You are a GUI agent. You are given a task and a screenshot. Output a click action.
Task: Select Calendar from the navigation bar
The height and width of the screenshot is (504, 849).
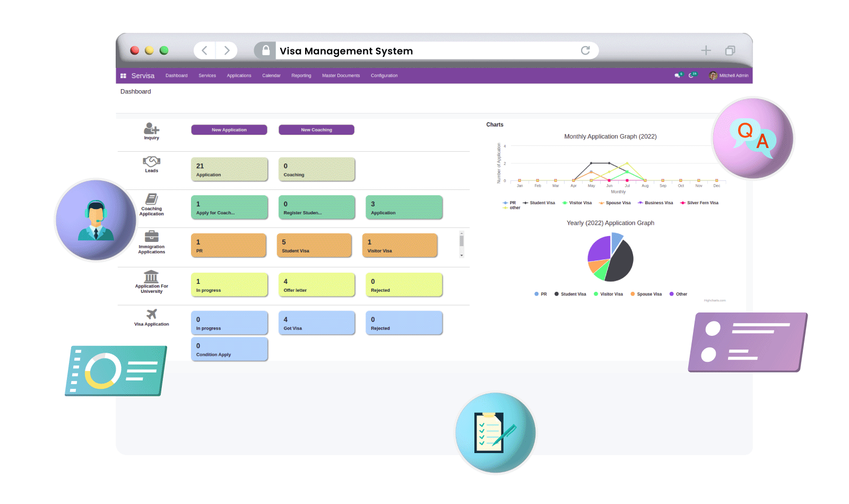coord(271,75)
